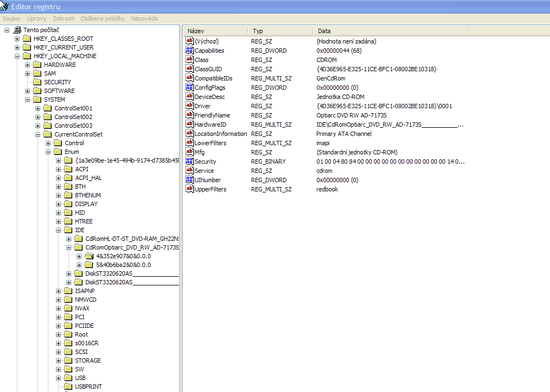
Task: Select the 'Primary ATA Channel' data value
Action: (343, 134)
